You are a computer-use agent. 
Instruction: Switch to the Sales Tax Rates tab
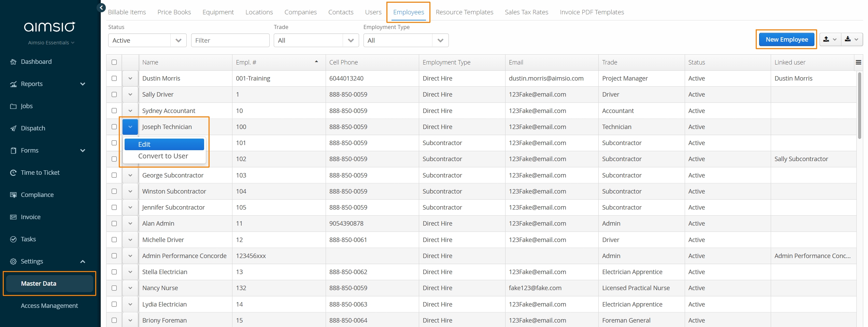[x=526, y=12]
